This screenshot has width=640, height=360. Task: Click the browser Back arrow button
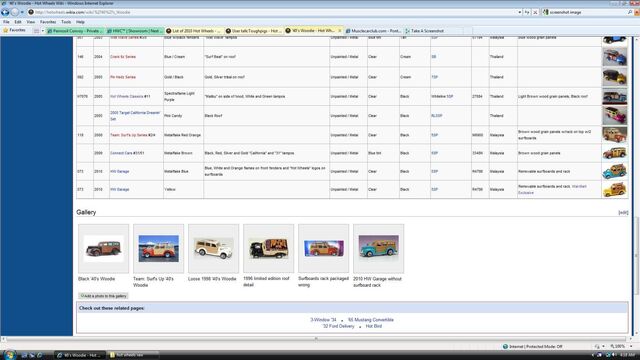(5, 12)
